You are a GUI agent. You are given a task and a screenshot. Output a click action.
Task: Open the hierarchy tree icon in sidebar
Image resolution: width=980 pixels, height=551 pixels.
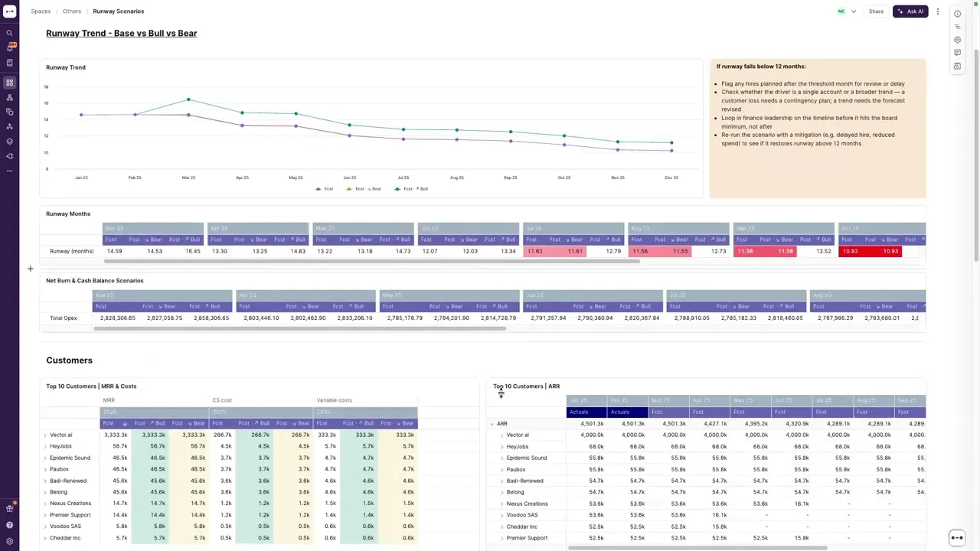[x=9, y=97]
